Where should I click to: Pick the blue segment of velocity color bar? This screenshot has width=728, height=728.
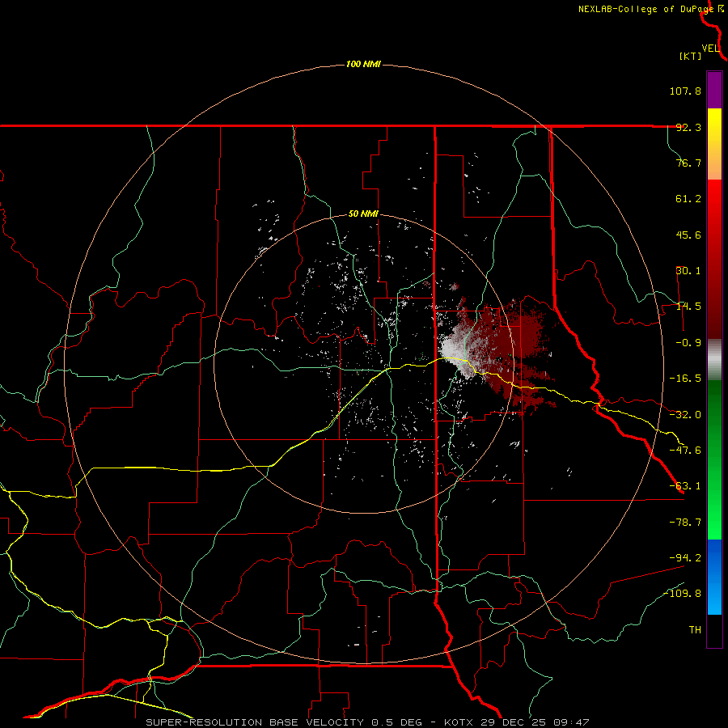(x=714, y=577)
